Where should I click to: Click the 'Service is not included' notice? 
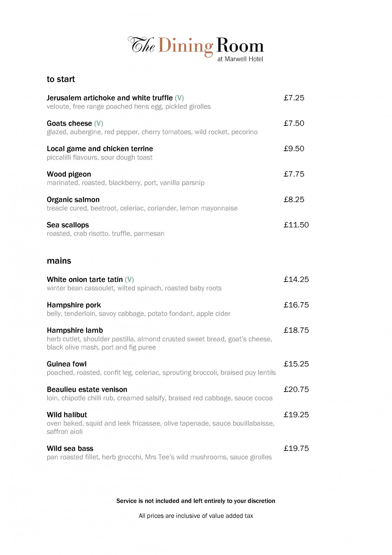coord(196,501)
